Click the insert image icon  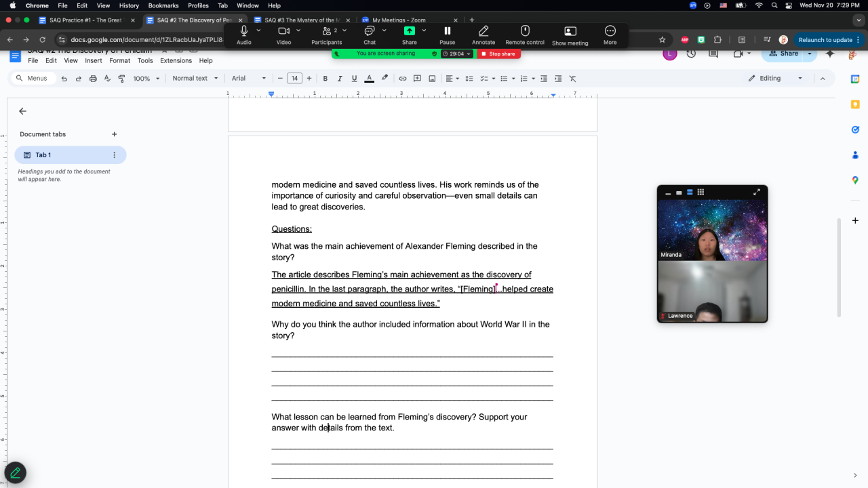[x=433, y=79]
